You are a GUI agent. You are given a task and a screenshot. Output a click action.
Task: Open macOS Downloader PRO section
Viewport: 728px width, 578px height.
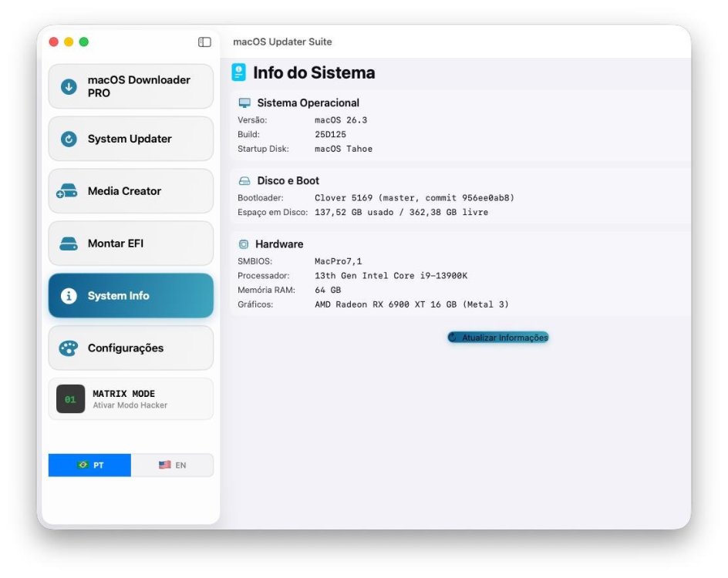click(x=131, y=86)
